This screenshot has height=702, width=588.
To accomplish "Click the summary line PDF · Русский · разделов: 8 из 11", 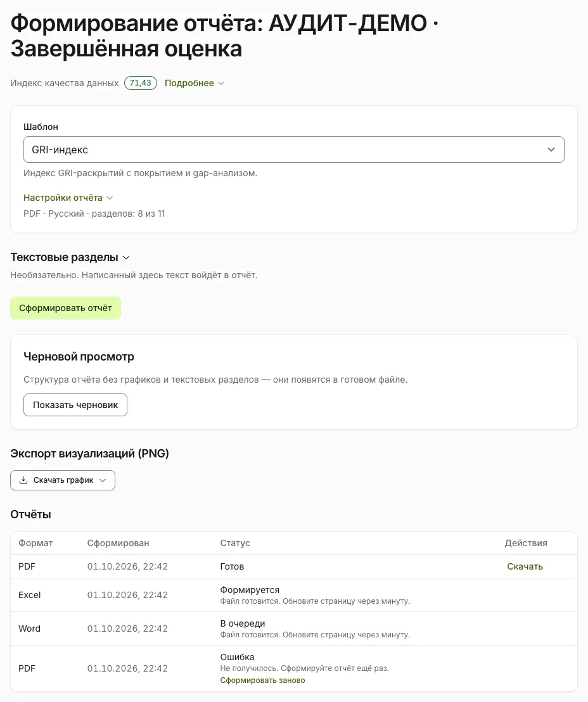I will (94, 214).
